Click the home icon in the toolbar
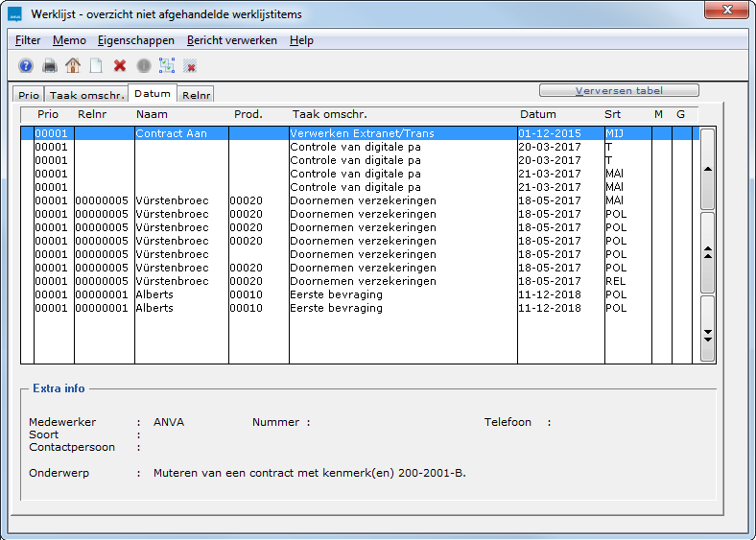 73,66
